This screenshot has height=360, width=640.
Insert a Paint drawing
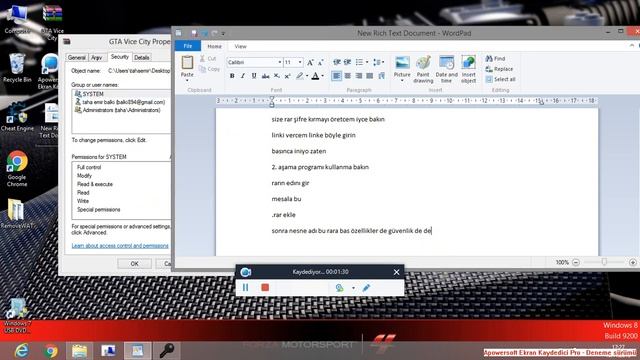(423, 69)
